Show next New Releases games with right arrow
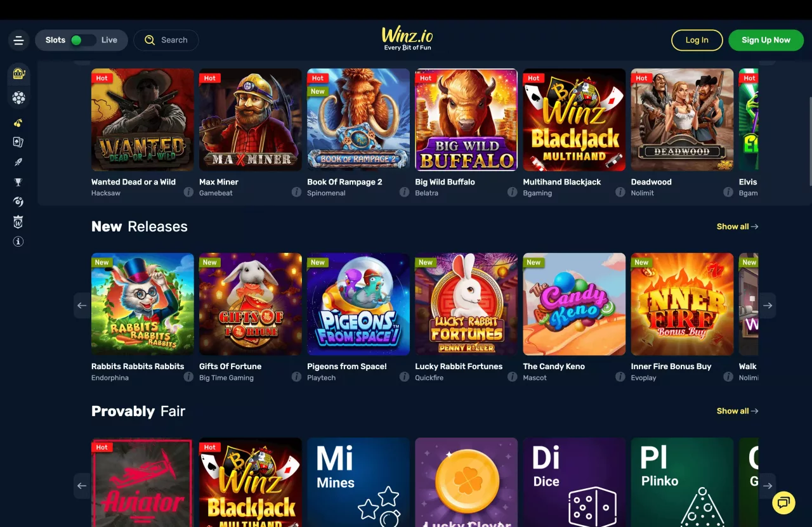The image size is (812, 527). 768,306
